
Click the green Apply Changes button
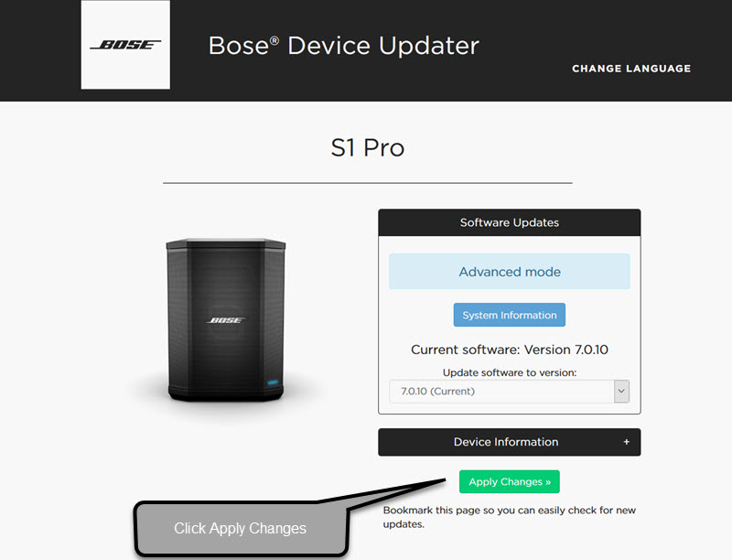click(509, 482)
